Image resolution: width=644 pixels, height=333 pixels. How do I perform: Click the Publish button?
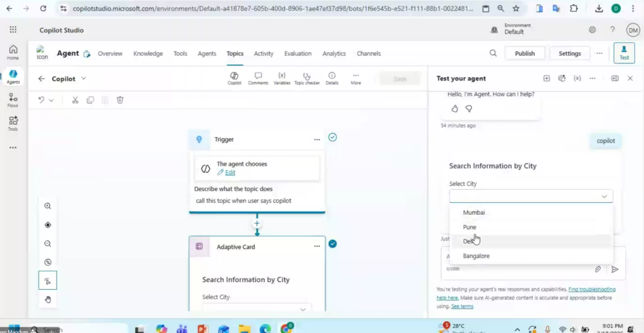tap(525, 53)
